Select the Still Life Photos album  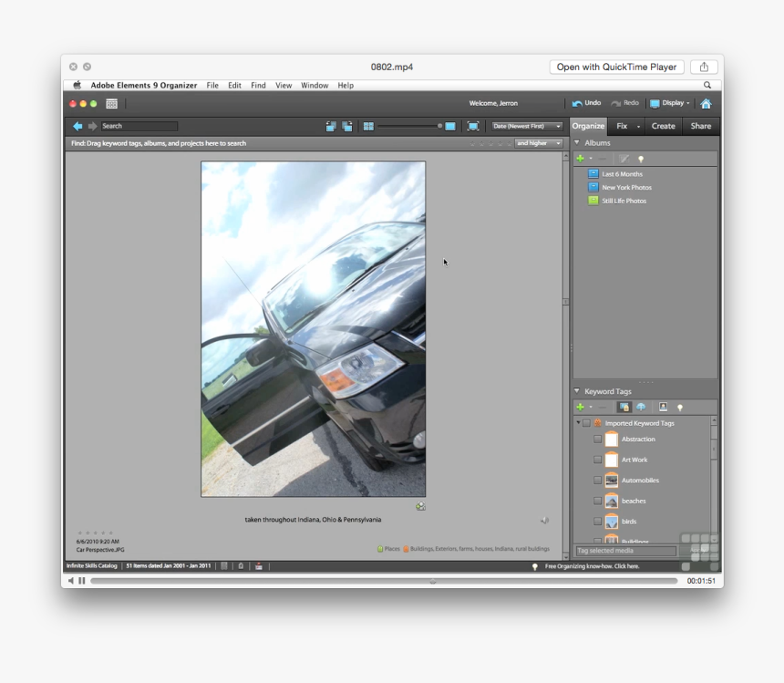pyautogui.click(x=624, y=201)
